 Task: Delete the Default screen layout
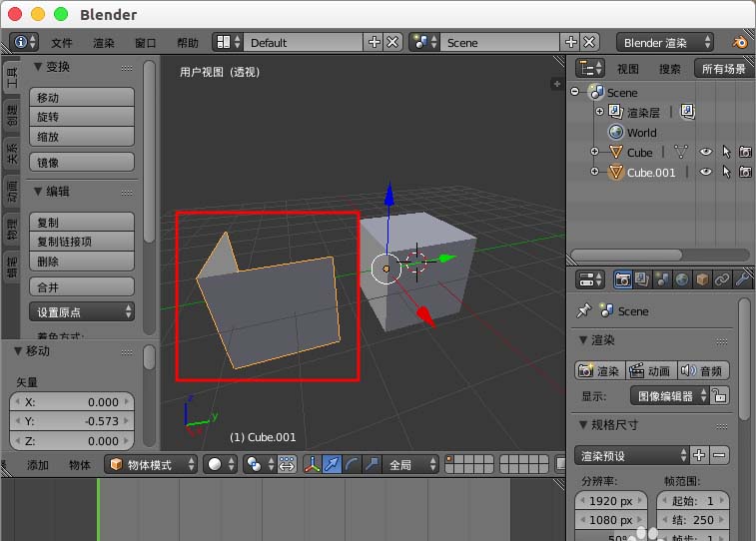pyautogui.click(x=392, y=42)
